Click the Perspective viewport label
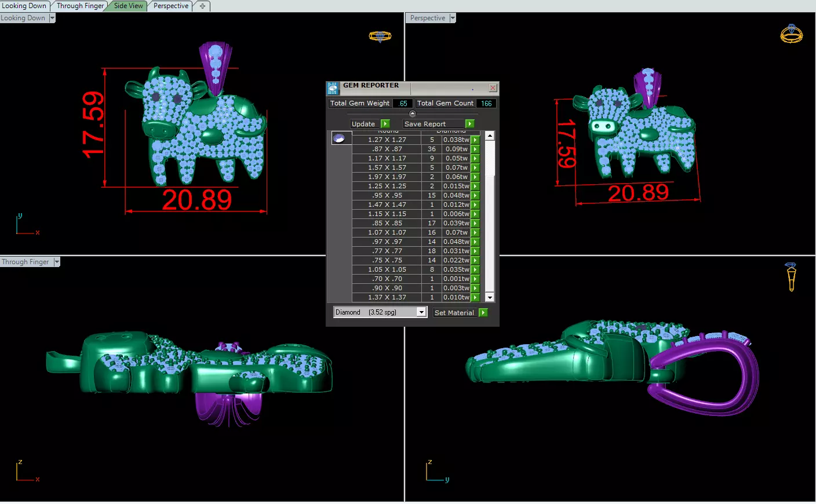Screen dimensions: 816x504 428,18
